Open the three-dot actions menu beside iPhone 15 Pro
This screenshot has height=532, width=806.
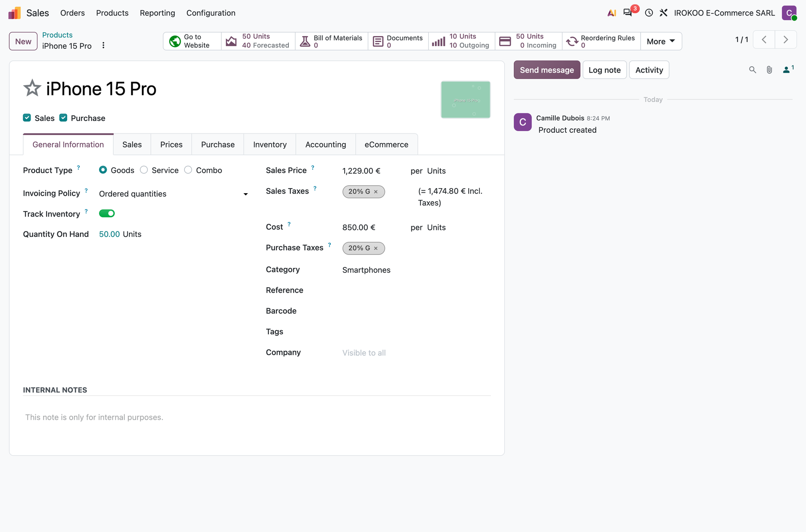pyautogui.click(x=103, y=45)
